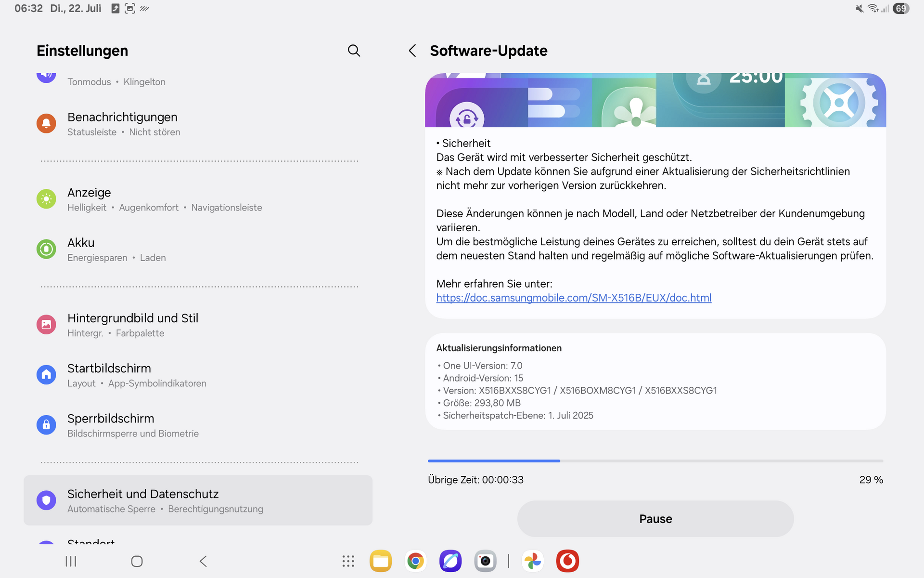Select Akku settings entry

81,249
